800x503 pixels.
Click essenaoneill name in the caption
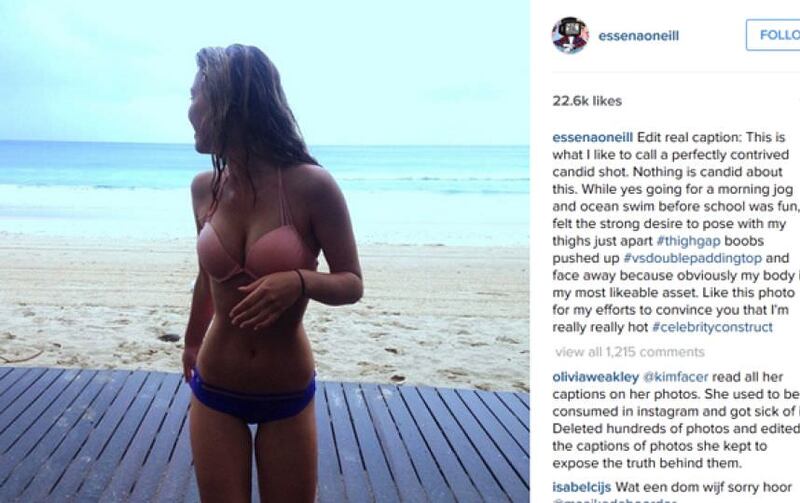click(592, 138)
